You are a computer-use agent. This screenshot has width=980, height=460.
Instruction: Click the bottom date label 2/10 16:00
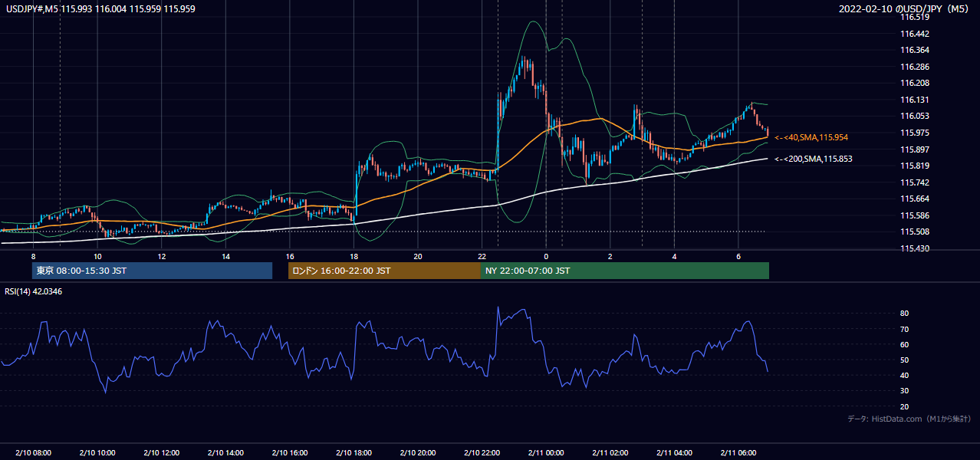pos(290,453)
